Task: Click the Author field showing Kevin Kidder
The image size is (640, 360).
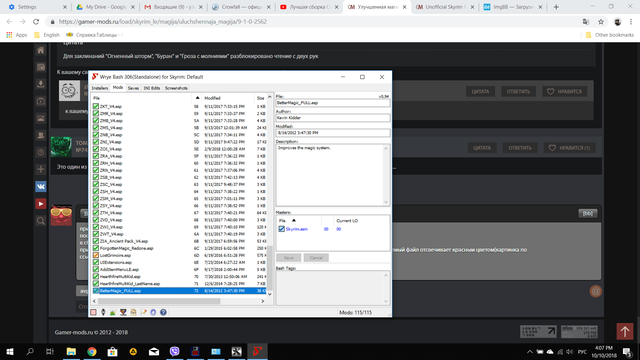Action: click(x=333, y=118)
